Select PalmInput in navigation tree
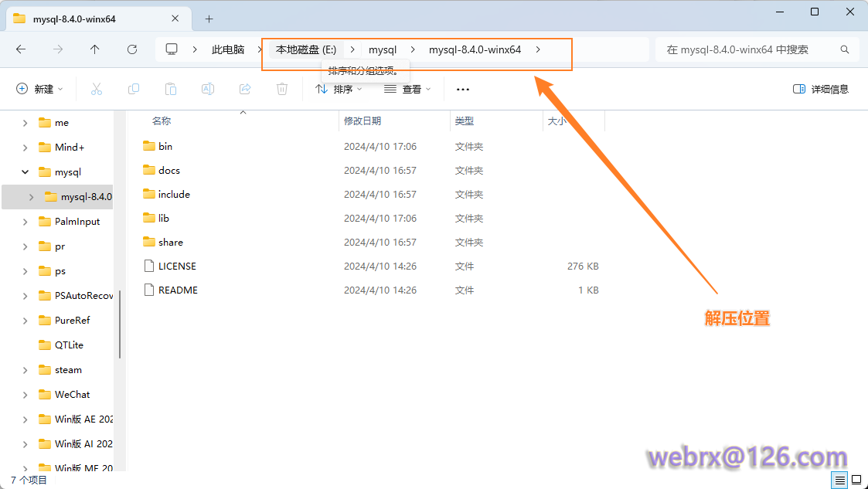Image resolution: width=868 pixels, height=489 pixels. [x=77, y=221]
